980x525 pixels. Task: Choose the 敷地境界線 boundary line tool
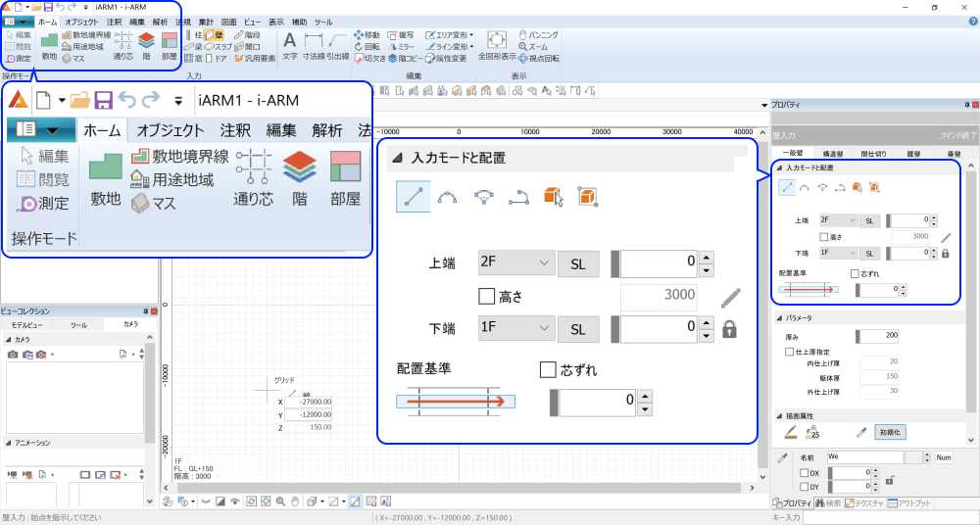[x=86, y=35]
